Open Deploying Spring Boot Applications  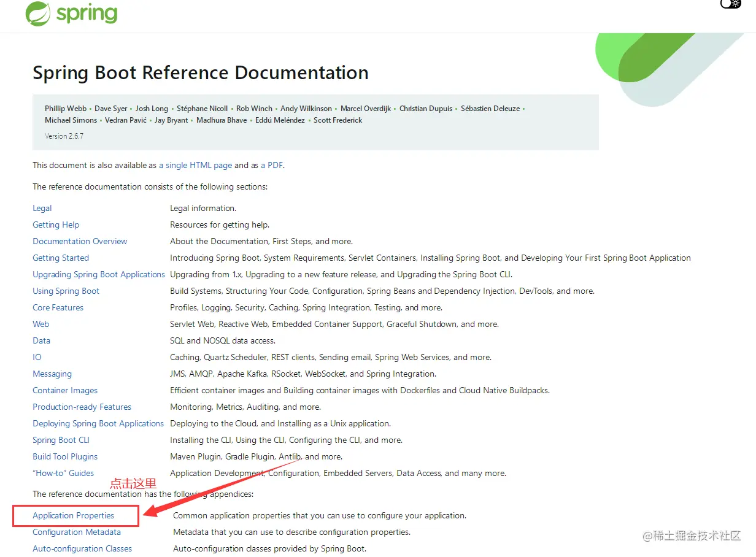coord(98,424)
